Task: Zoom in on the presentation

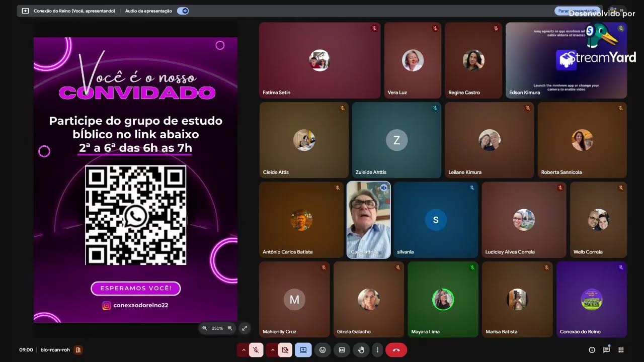Action: click(x=230, y=328)
